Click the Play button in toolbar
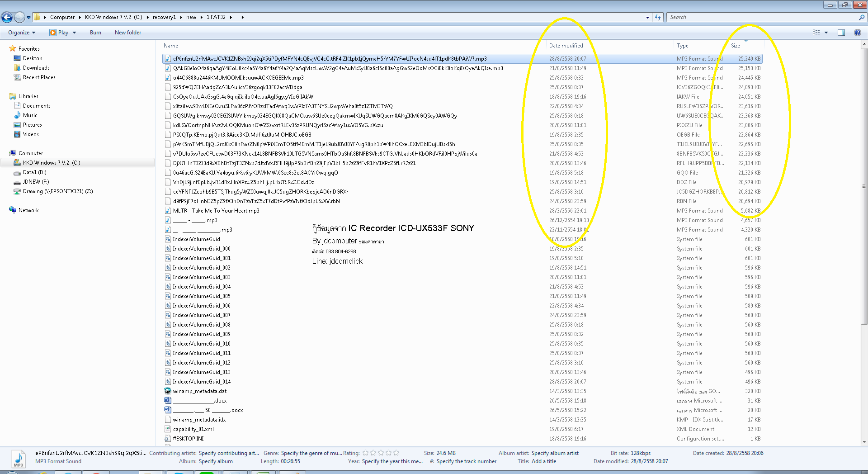Viewport: 868px width, 474px height. [x=59, y=33]
